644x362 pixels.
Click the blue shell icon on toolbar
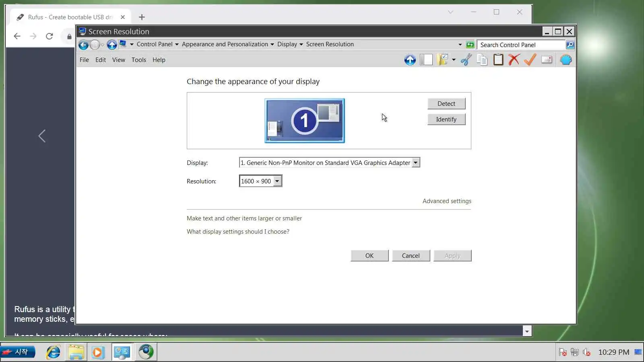point(566,60)
